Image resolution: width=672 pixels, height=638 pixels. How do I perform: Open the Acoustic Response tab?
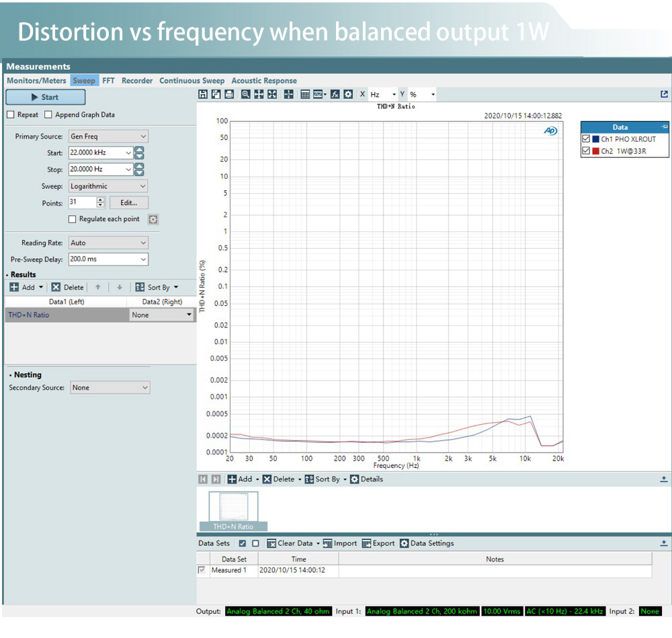tap(263, 81)
